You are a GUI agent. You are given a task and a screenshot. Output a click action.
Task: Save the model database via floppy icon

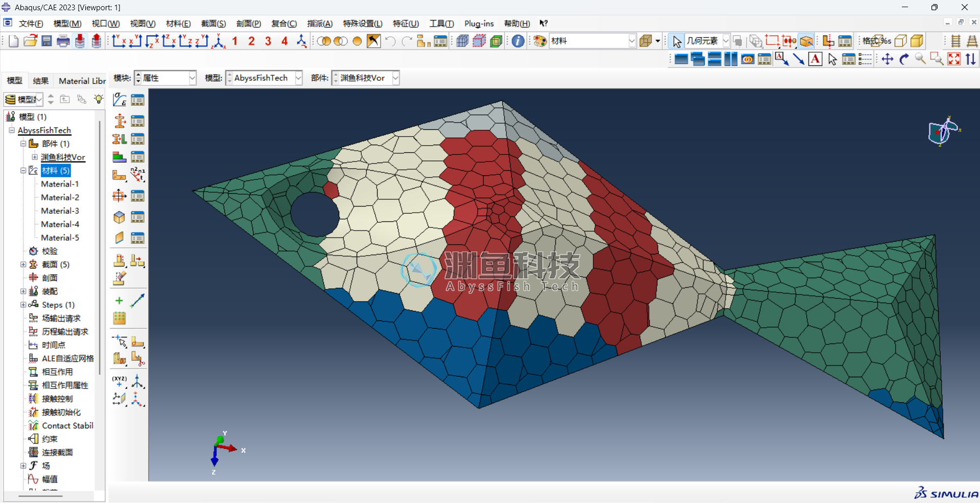(x=46, y=41)
